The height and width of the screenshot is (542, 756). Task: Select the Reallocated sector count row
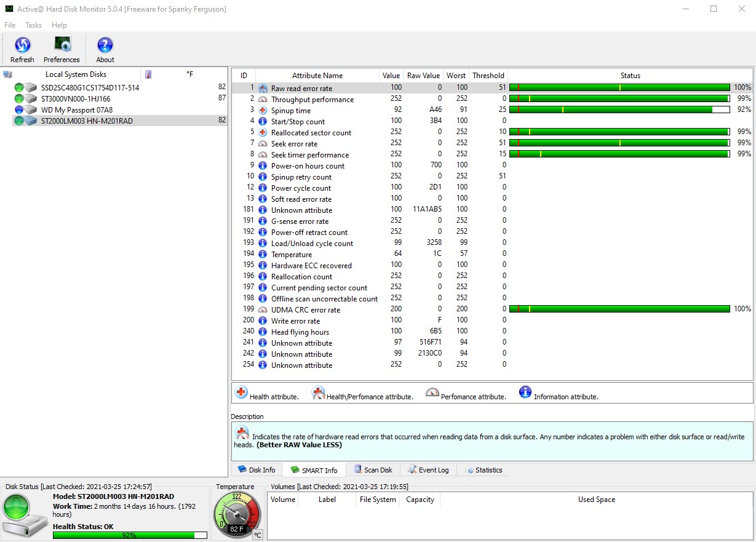pyautogui.click(x=311, y=133)
